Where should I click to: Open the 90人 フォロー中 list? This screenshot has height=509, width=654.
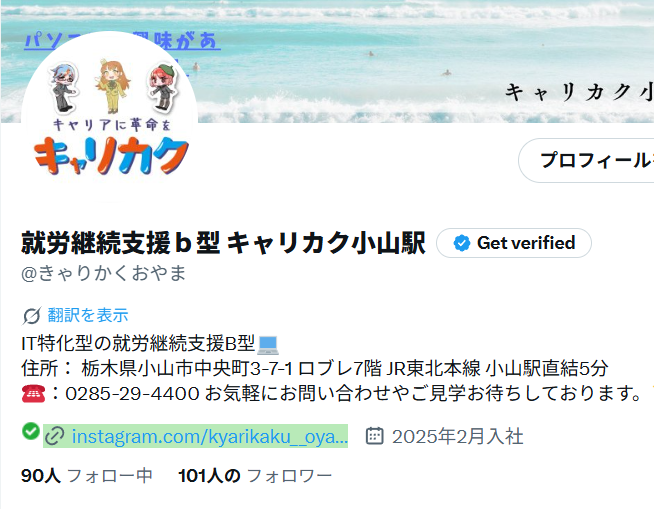coord(87,476)
